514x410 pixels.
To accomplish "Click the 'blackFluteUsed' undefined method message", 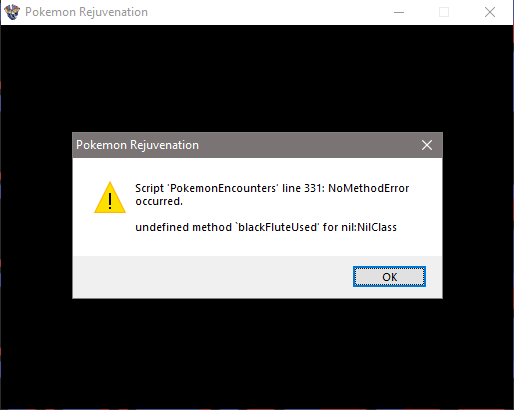I will (x=266, y=227).
